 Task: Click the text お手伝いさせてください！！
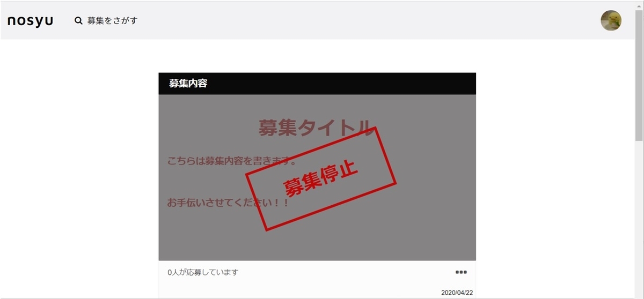coord(228,203)
